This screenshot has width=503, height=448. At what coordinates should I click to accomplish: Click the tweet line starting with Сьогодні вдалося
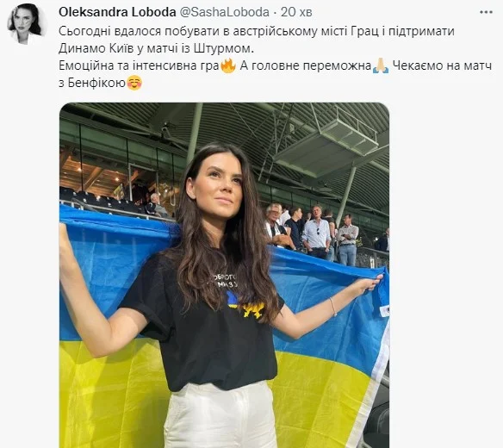(x=257, y=32)
